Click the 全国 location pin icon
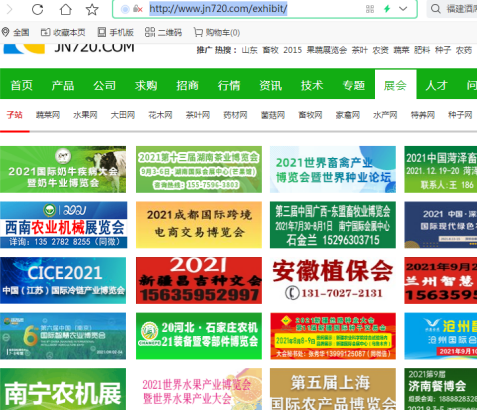 pyautogui.click(x=5, y=32)
